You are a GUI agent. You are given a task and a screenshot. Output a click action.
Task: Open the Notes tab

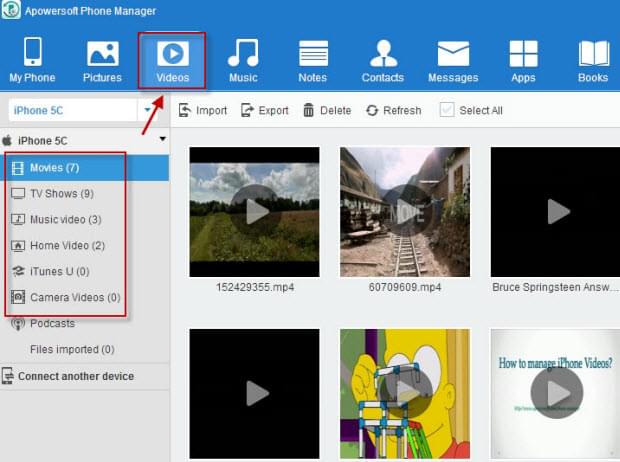[313, 61]
